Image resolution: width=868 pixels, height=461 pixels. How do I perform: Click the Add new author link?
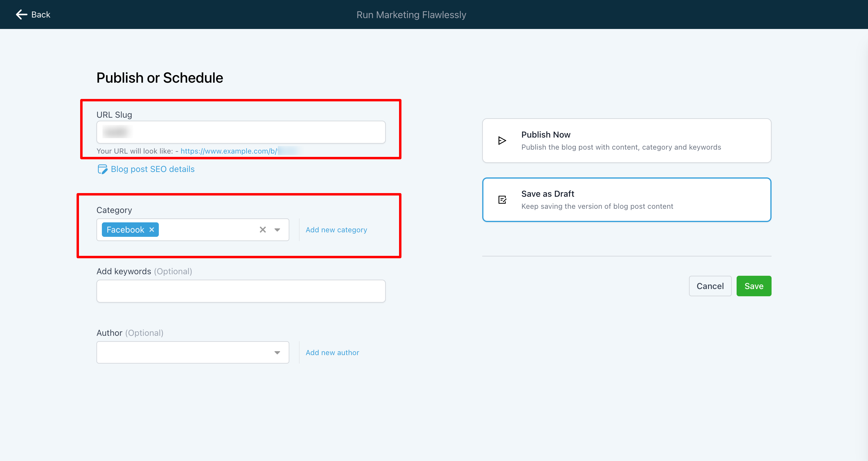(x=332, y=352)
